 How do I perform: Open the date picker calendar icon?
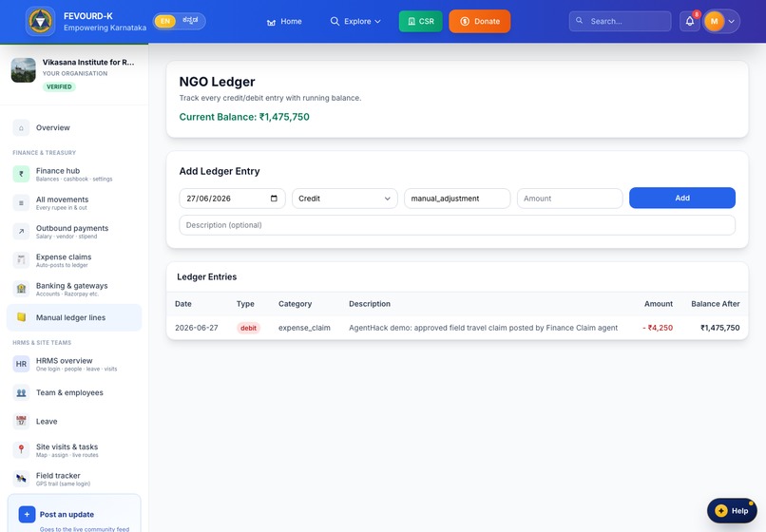point(274,199)
